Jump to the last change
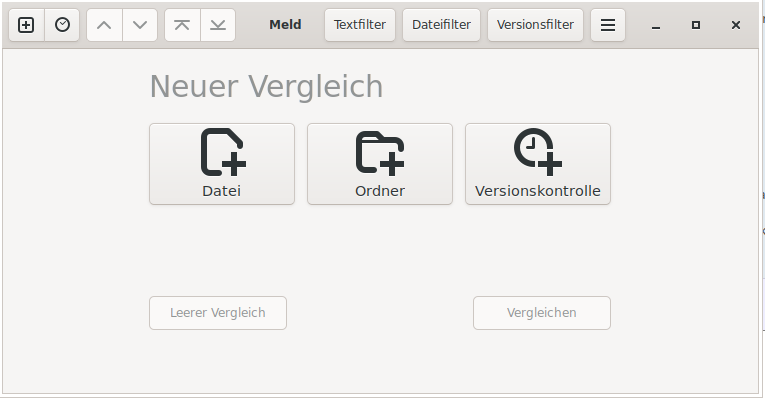The image size is (765, 400). [218, 25]
